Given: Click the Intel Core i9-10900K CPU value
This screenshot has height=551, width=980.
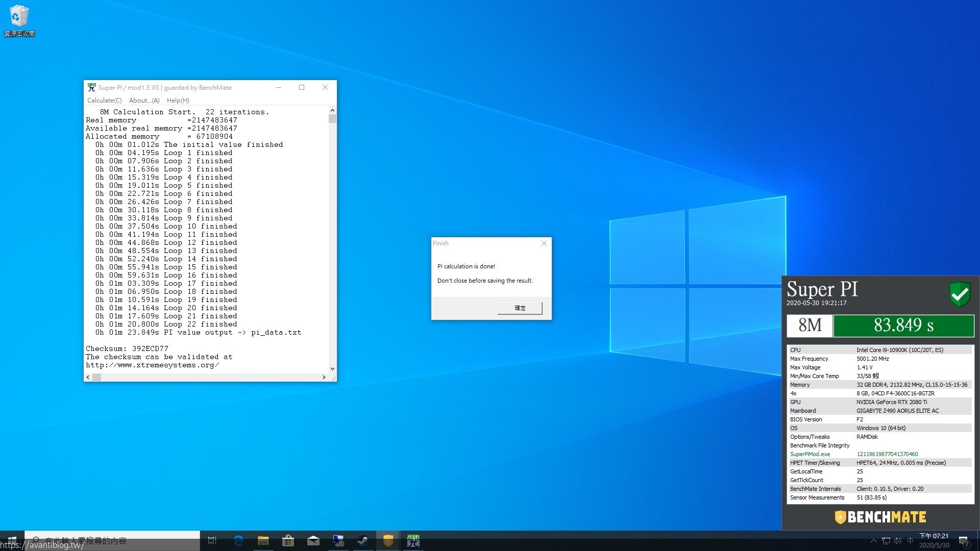Looking at the screenshot, I should (900, 350).
